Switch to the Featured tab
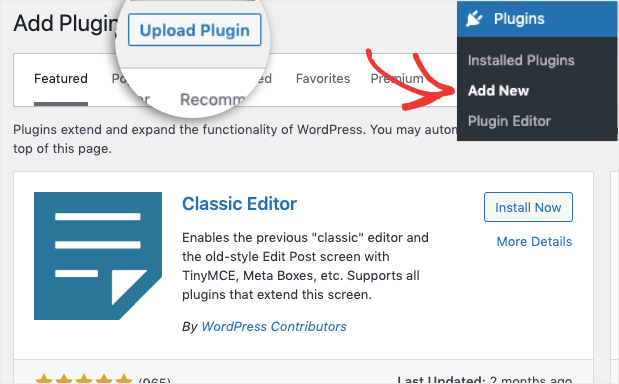Screen dimensions: 619x384 (x=61, y=79)
